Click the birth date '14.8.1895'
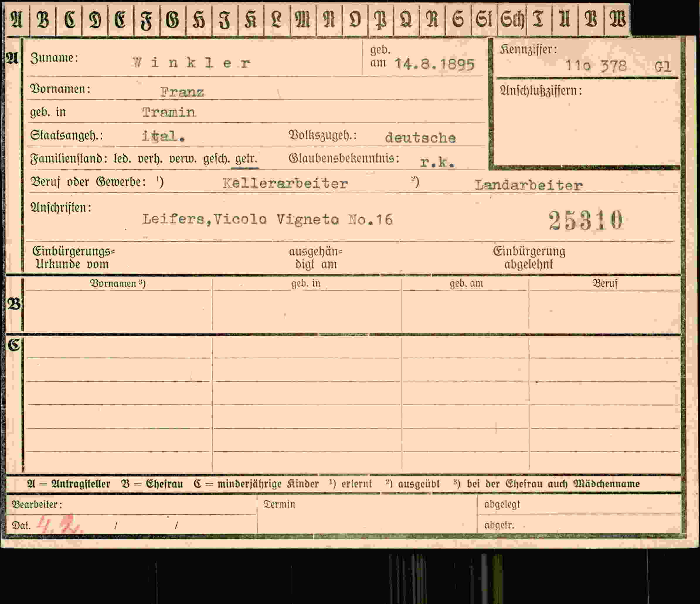 [434, 64]
